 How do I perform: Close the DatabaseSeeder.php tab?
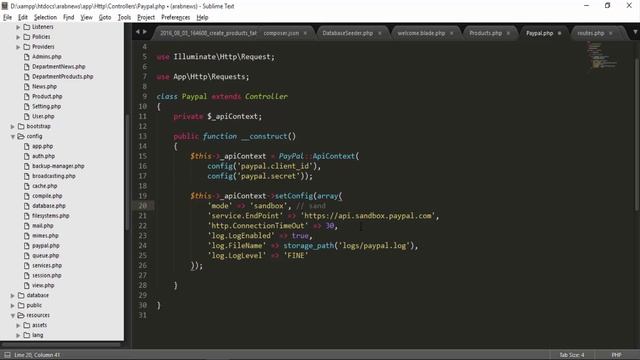pyautogui.click(x=380, y=33)
